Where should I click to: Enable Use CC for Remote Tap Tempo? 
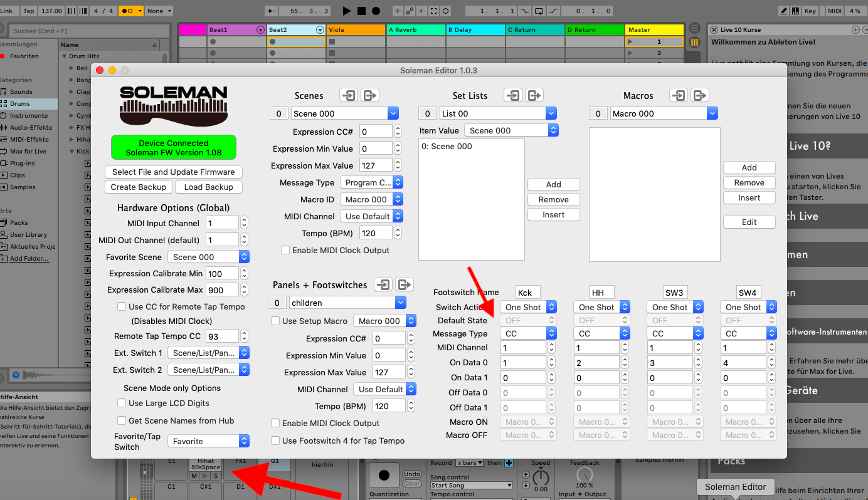pyautogui.click(x=122, y=306)
